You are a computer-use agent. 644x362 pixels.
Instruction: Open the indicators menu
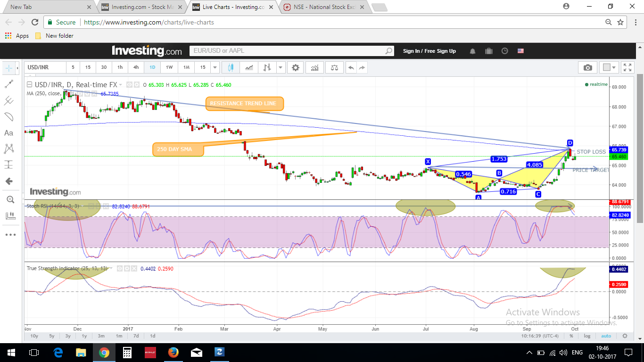[x=314, y=67]
